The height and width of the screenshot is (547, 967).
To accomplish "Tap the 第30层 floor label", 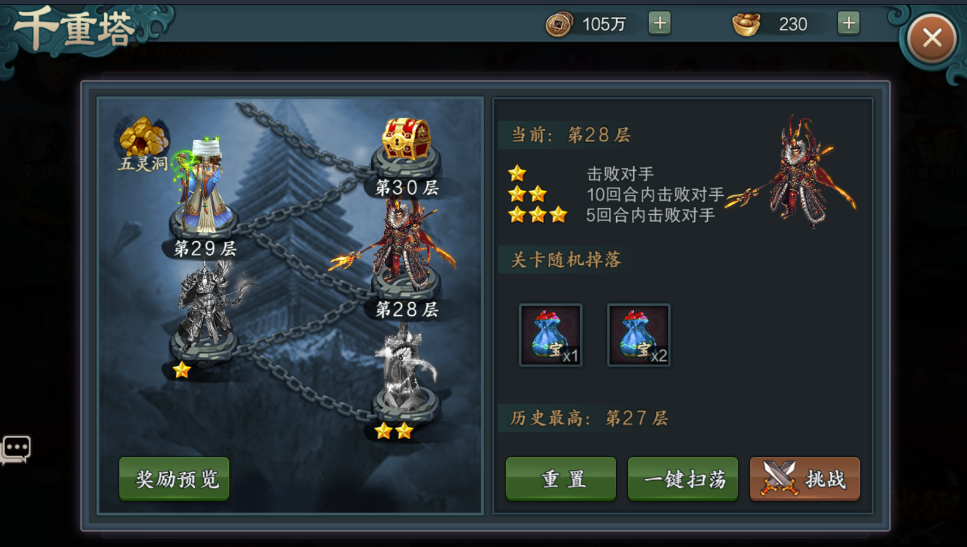I will 407,187.
